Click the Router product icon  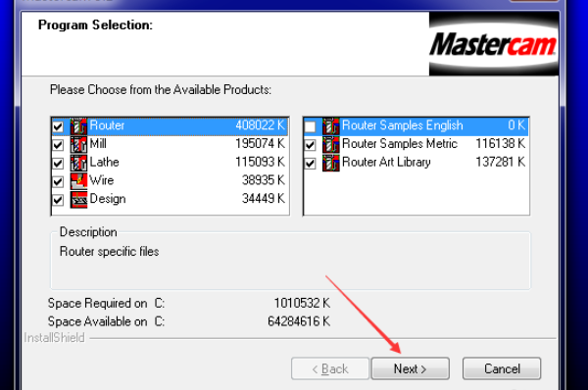(x=78, y=126)
